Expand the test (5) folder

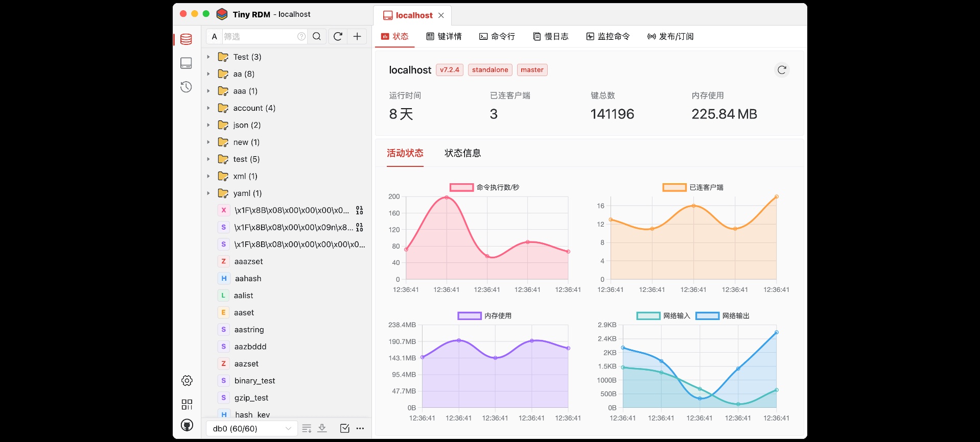[x=208, y=159]
